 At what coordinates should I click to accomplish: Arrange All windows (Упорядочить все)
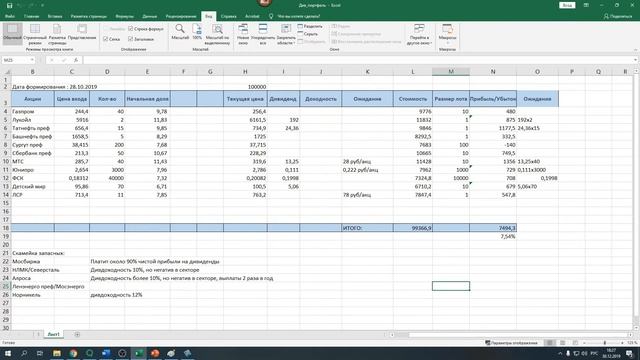(x=263, y=33)
